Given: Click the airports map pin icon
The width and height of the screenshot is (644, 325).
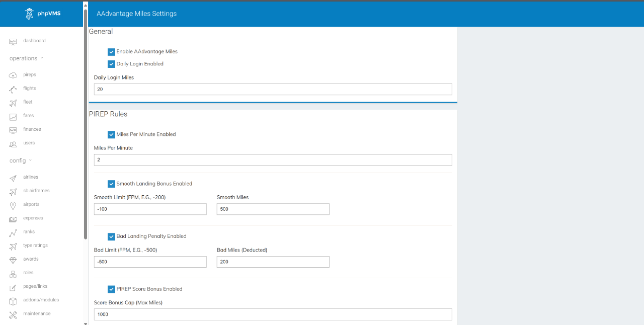Looking at the screenshot, I should pos(13,205).
